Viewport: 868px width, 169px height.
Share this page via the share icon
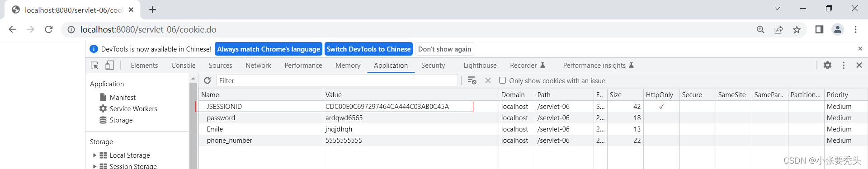[x=778, y=29]
